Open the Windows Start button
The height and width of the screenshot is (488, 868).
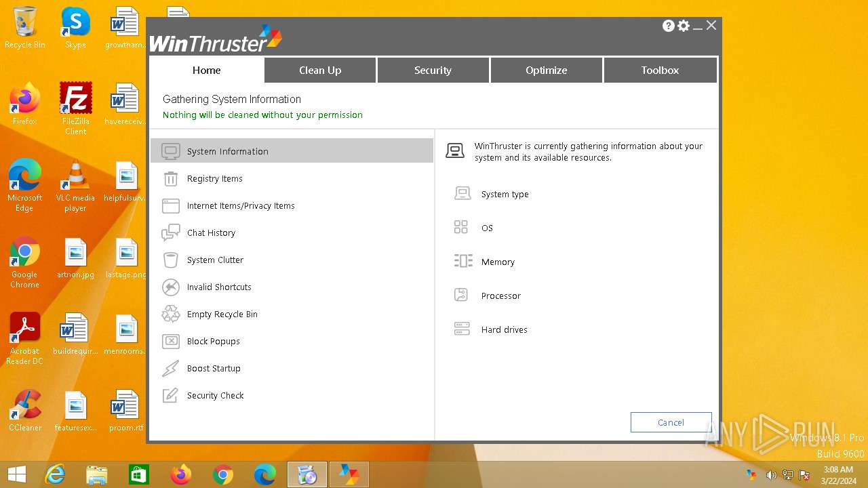tap(17, 474)
